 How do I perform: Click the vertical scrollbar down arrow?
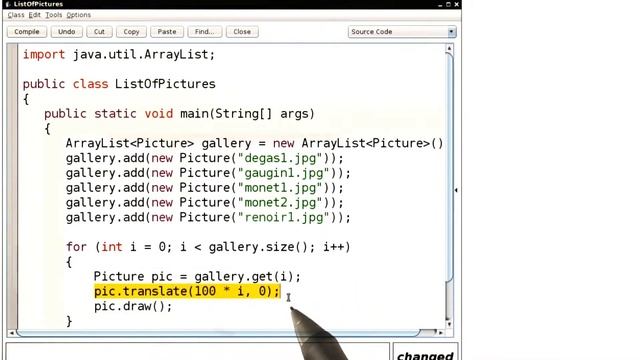449,324
